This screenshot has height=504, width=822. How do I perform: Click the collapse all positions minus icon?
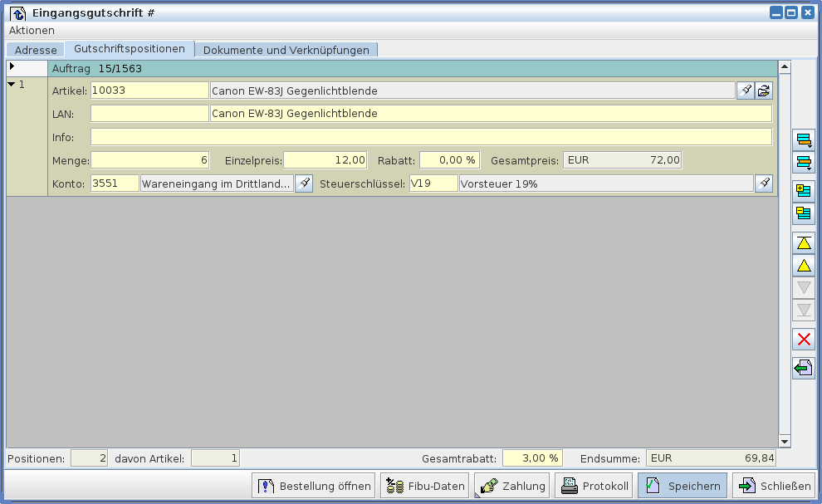click(x=803, y=213)
